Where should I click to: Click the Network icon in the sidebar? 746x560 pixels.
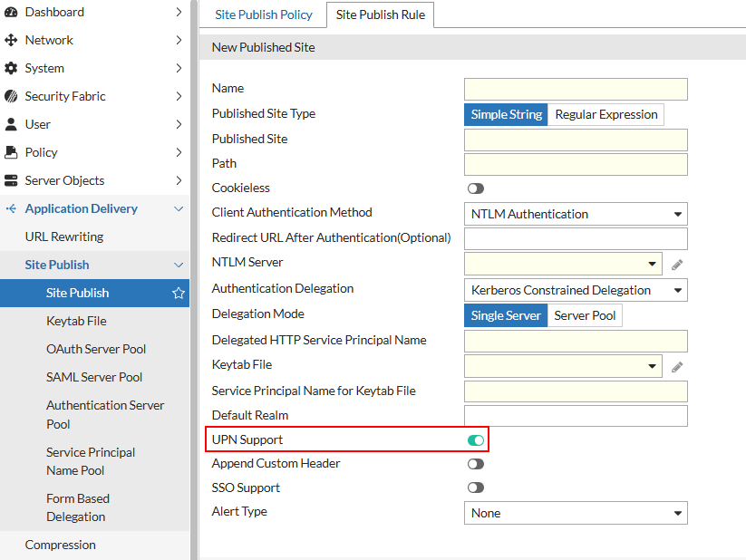[11, 40]
